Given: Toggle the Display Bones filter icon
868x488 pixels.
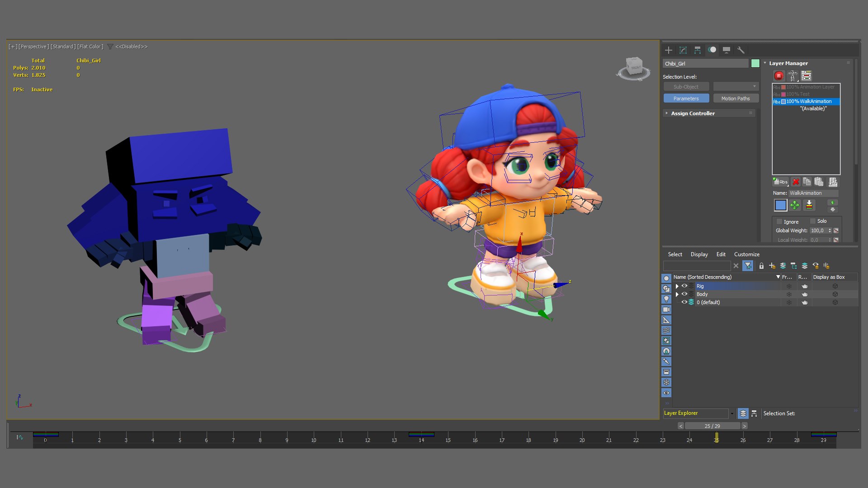Looking at the screenshot, I should [666, 361].
